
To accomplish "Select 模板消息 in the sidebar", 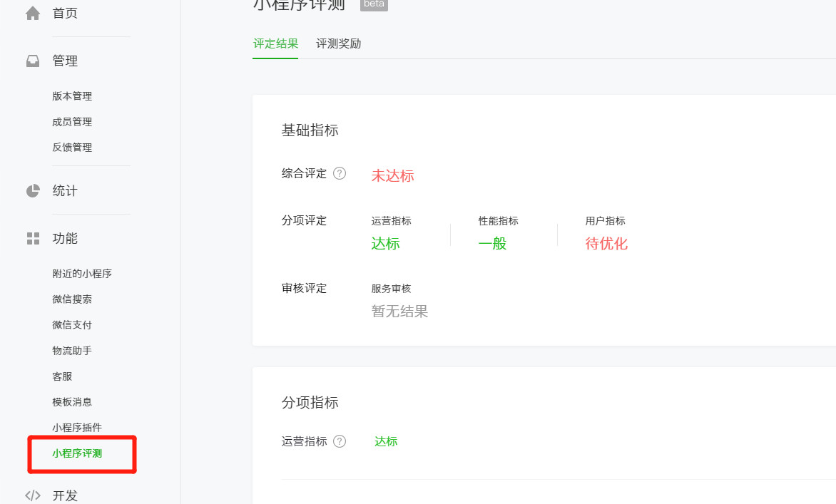I will click(x=72, y=401).
